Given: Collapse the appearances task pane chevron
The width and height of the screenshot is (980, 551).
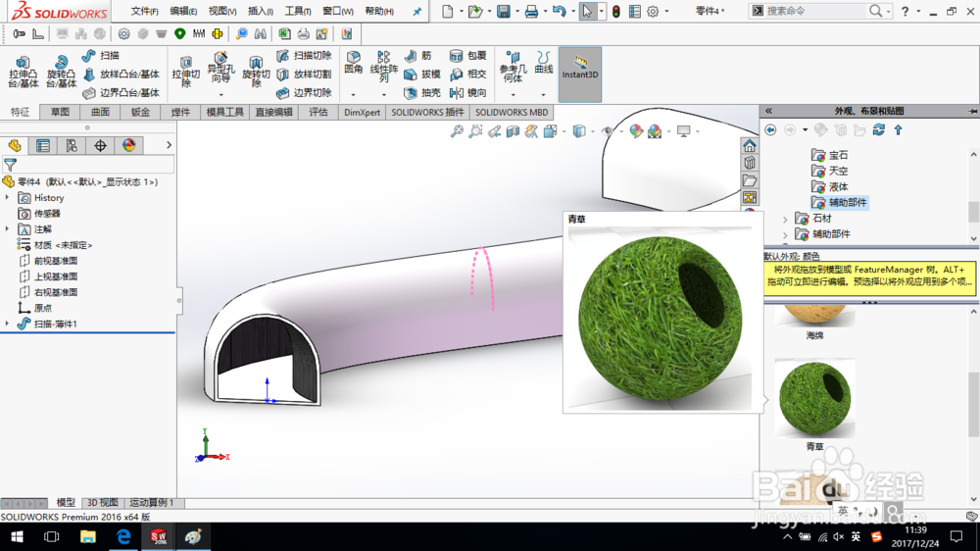Looking at the screenshot, I should [x=768, y=111].
